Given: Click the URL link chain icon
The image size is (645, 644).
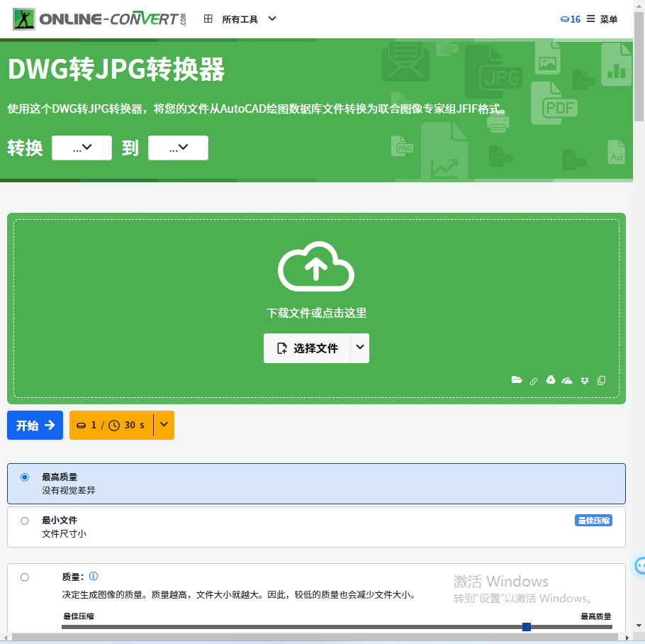Looking at the screenshot, I should coord(534,381).
